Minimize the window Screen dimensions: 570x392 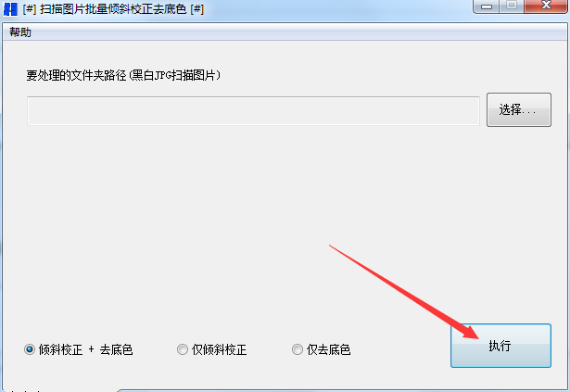[487, 6]
